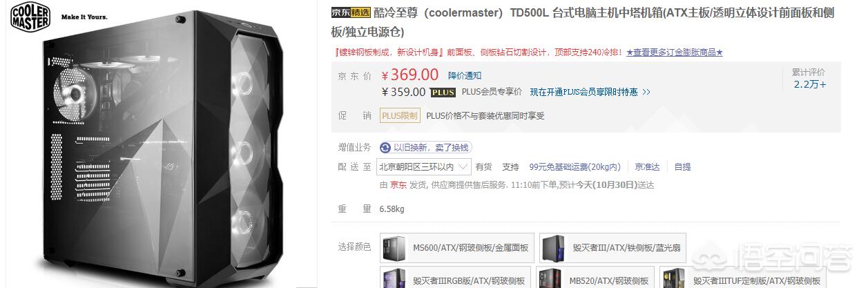868x288 pixels.
Task: Click the 99元免基础运费(20kg内) link
Action: [575, 166]
